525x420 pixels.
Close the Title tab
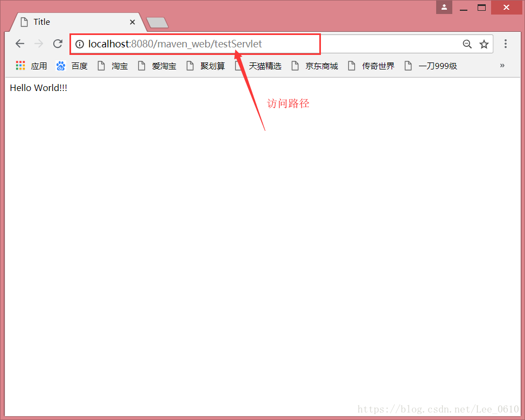coord(132,22)
